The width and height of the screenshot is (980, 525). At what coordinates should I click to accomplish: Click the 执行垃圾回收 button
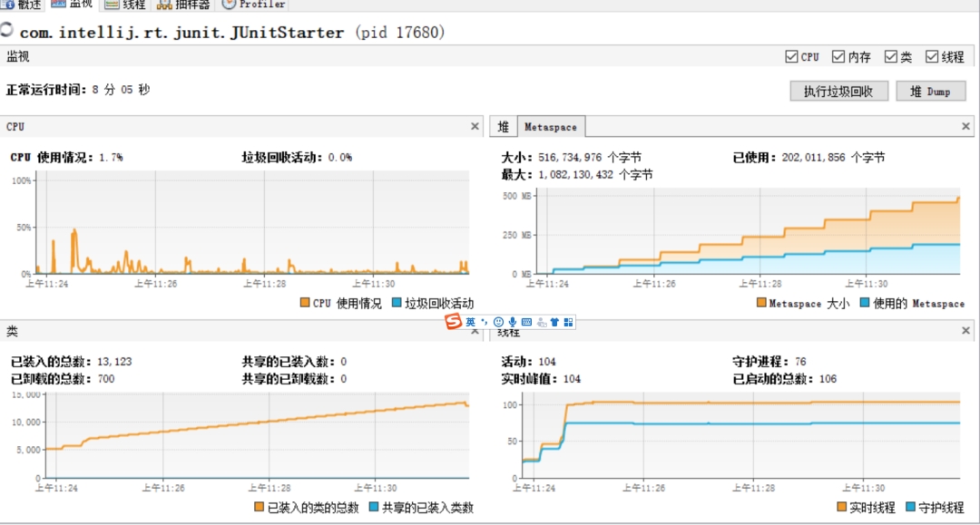coord(838,92)
